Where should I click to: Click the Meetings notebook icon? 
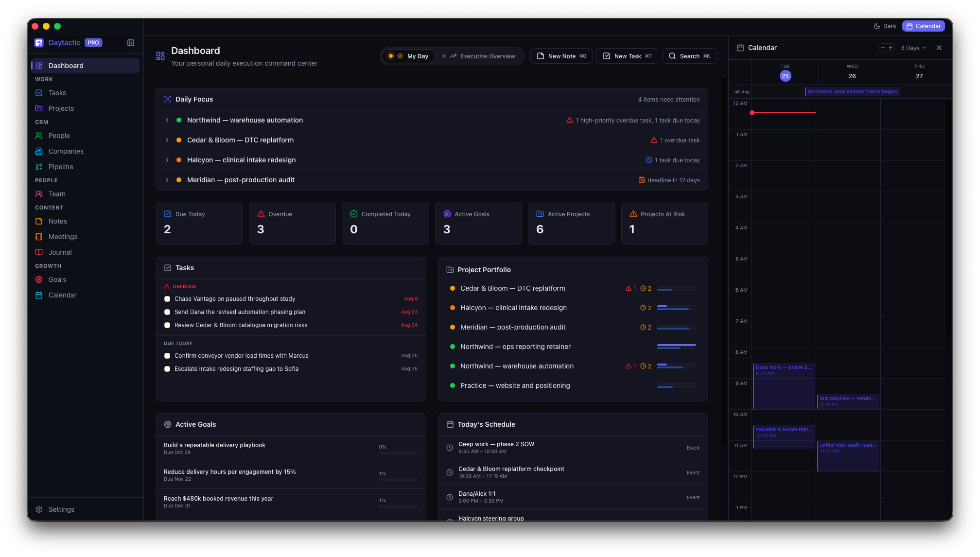click(39, 237)
